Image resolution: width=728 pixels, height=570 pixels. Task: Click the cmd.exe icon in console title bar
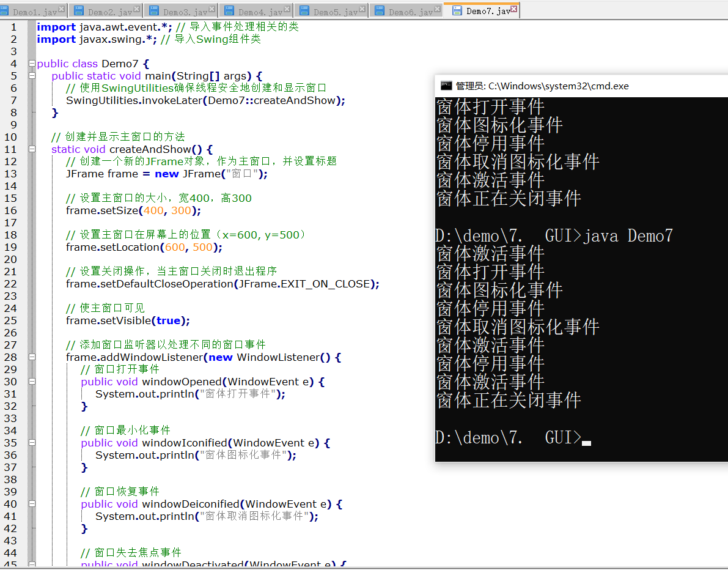pos(446,86)
